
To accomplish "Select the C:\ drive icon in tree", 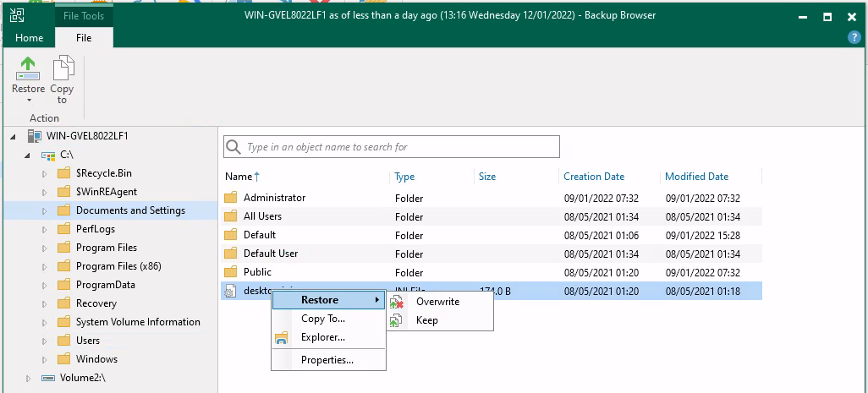I will [x=48, y=156].
